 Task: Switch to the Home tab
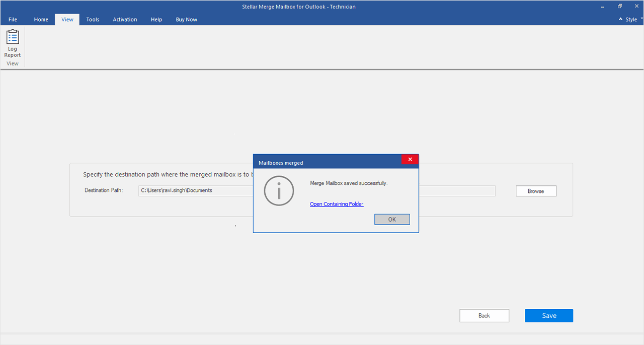click(x=41, y=20)
